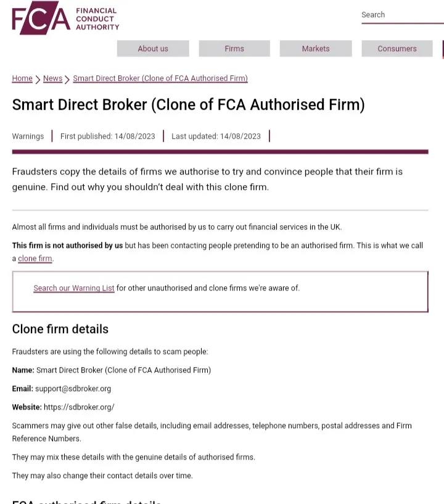This screenshot has width=444, height=504.
Task: Open the 'Search our Warning List' link
Action: coord(74,288)
